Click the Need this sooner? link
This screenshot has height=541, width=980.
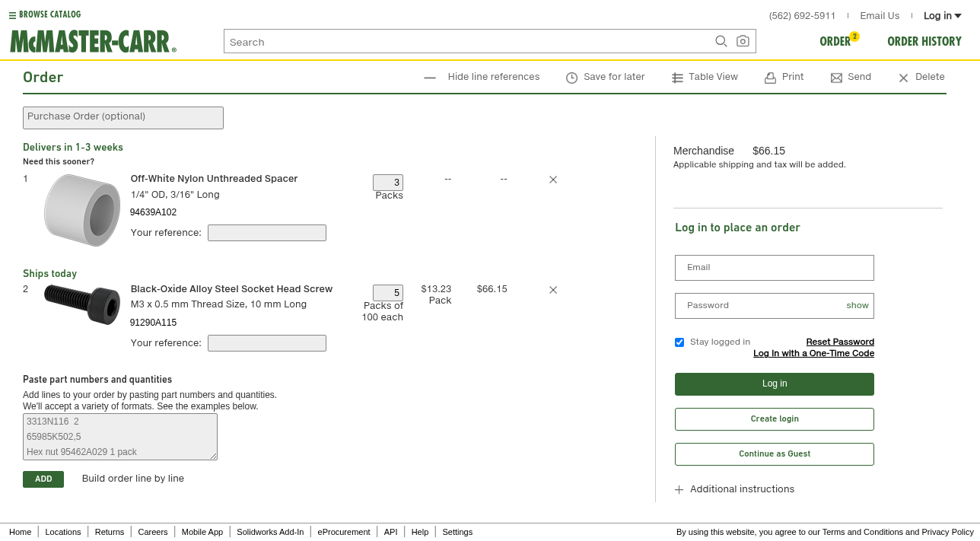click(x=59, y=162)
